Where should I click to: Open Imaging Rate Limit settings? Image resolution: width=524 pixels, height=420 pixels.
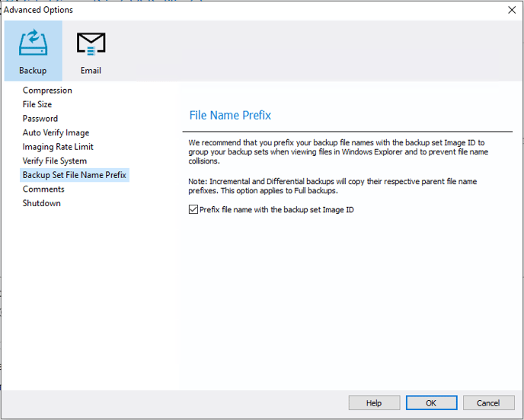point(58,147)
